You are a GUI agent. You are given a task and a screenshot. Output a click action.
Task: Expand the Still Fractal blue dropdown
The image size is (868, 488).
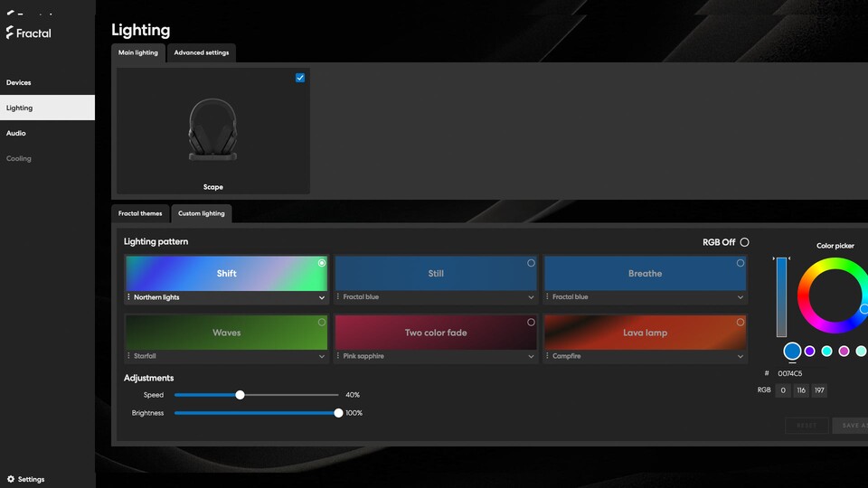point(531,297)
